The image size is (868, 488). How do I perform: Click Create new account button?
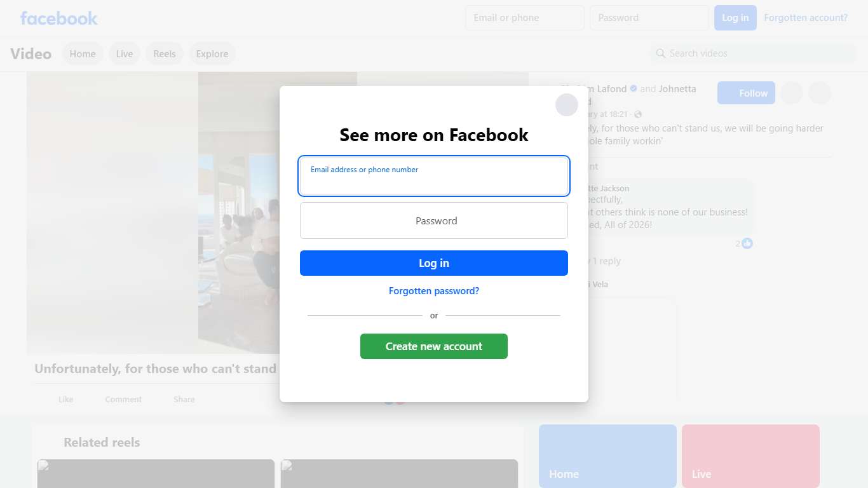[x=434, y=346]
